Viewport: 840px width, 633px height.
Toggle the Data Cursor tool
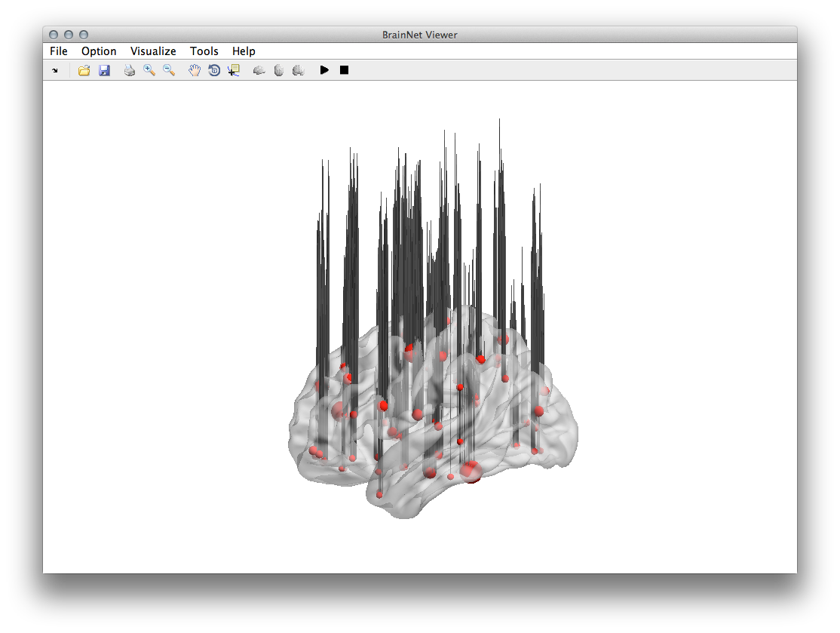point(234,70)
